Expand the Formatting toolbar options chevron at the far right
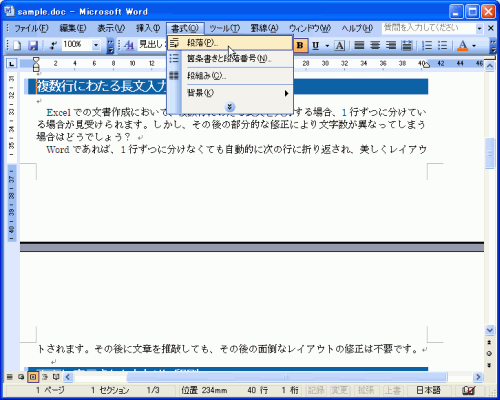 point(493,45)
